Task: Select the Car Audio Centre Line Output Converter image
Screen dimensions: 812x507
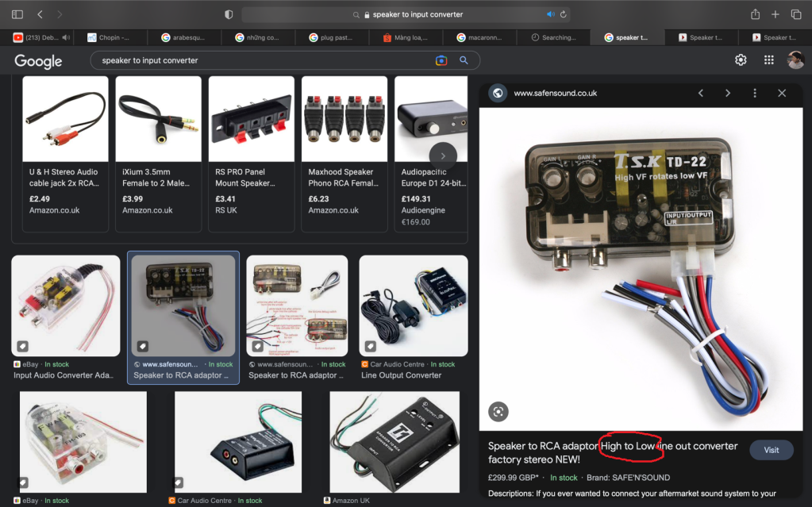Action: click(414, 305)
